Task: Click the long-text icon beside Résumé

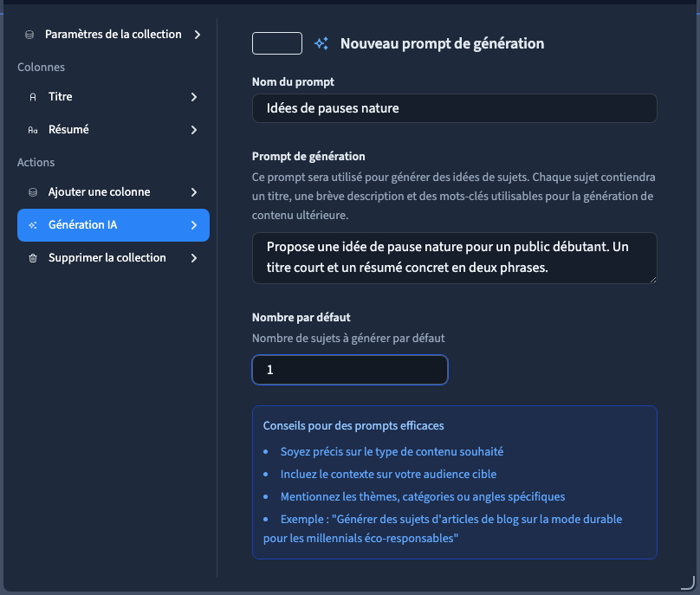Action: (33, 130)
